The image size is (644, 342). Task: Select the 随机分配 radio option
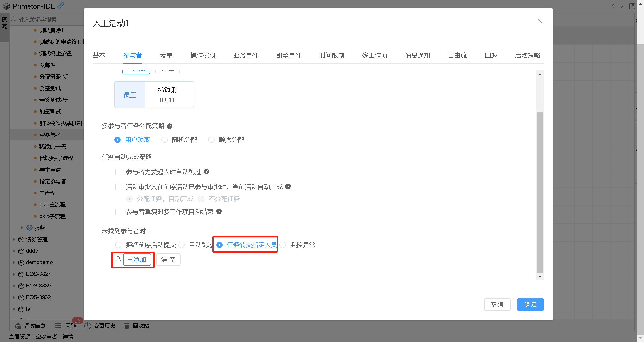(164, 140)
